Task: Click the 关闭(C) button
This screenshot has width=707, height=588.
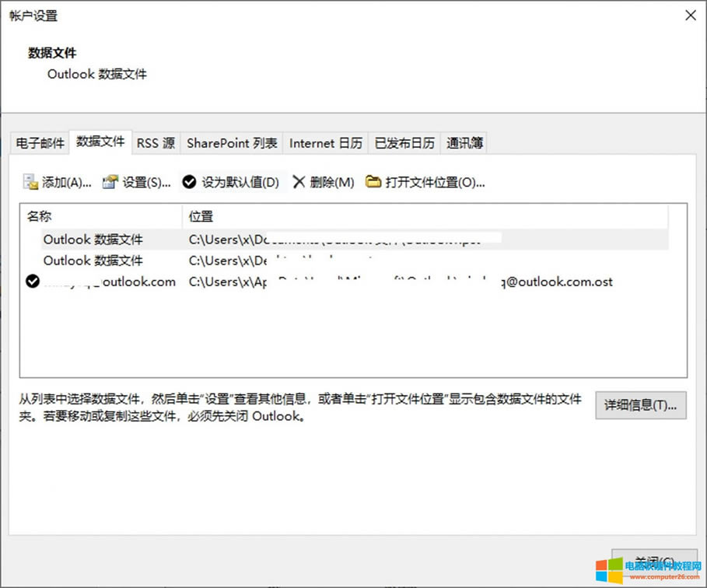Action: coord(654,563)
